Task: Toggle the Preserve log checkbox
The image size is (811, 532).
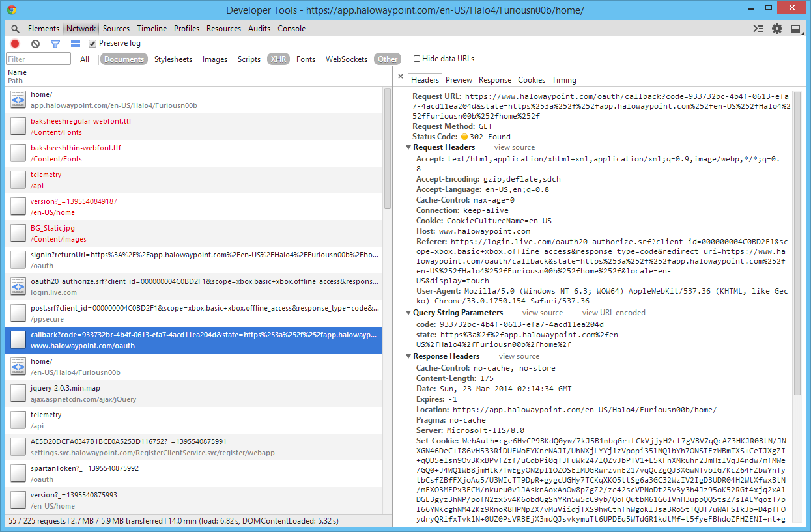Action: click(92, 44)
